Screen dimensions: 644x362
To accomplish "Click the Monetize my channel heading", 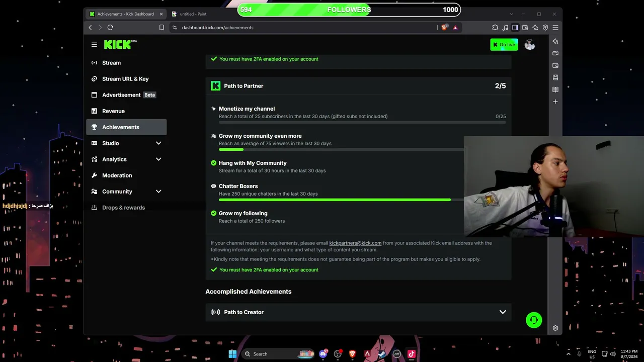I will [x=247, y=109].
